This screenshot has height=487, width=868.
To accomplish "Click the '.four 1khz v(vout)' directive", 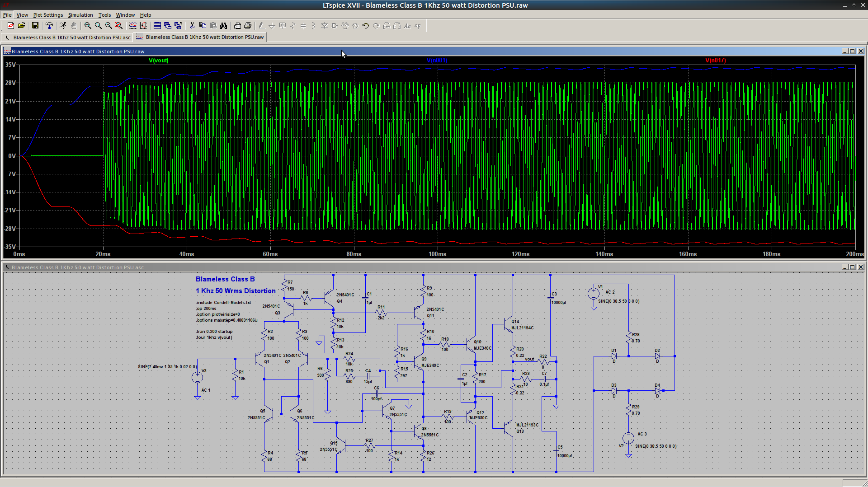I will [214, 337].
